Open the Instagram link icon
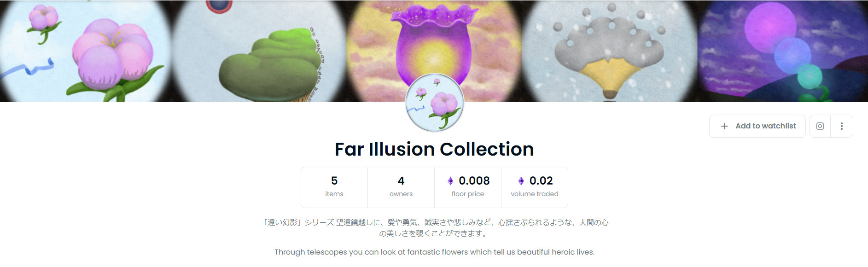This screenshot has width=868, height=267. click(820, 126)
